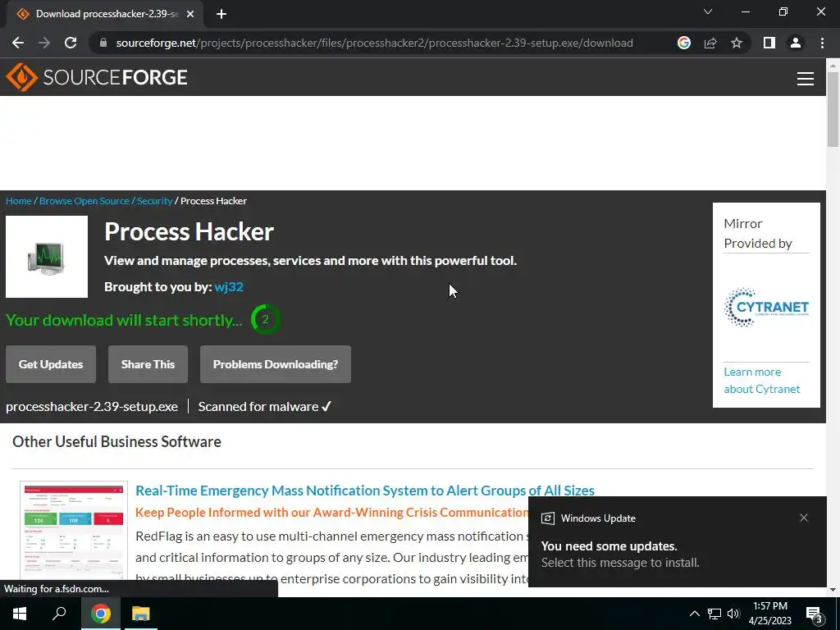Click the volume speaker tray icon
Image resolution: width=840 pixels, height=630 pixels.
point(733,614)
